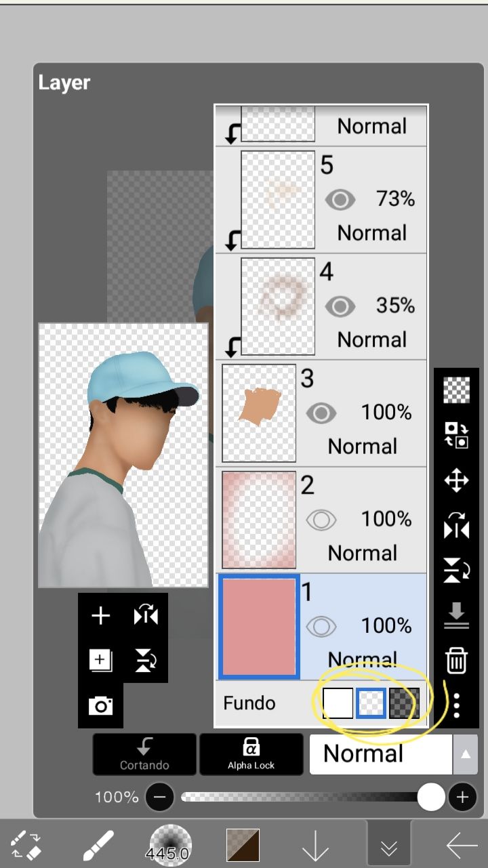Show layer 1 using its eye icon
The image size is (488, 868).
(321, 626)
